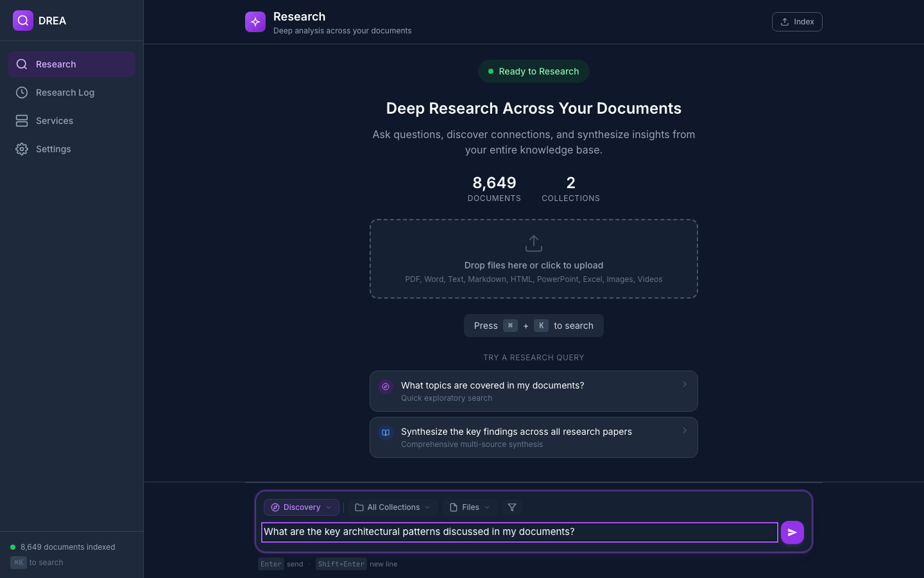Open Settings using the gear icon
Screen dimensions: 924x578
pyautogui.click(x=22, y=149)
